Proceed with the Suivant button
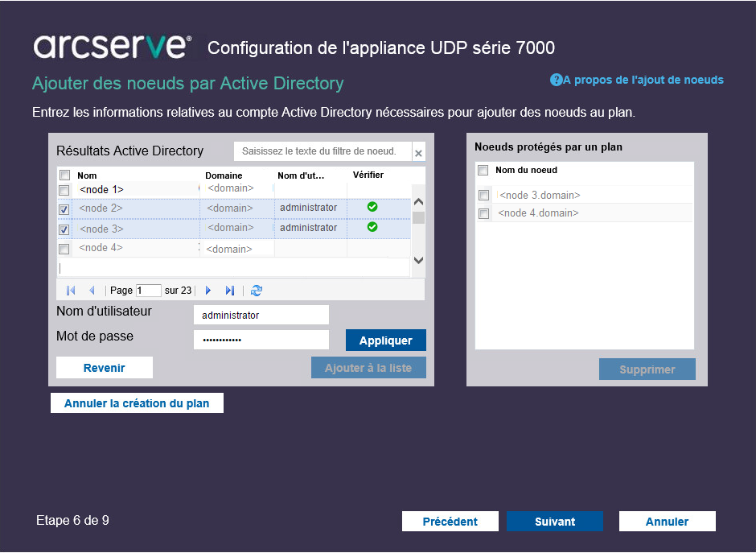This screenshot has height=553, width=756. 554,521
